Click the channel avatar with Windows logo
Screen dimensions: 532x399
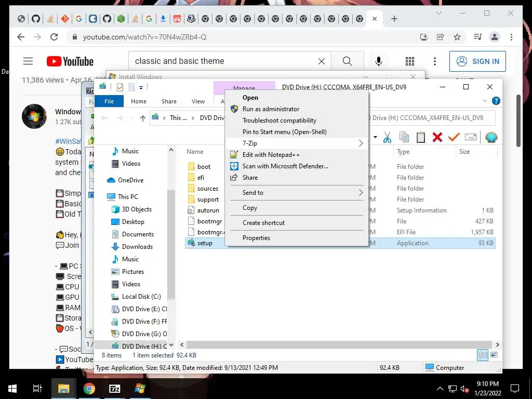click(34, 116)
